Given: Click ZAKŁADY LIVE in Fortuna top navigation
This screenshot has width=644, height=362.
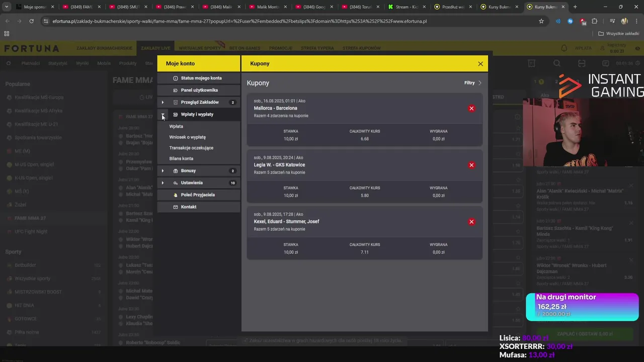Looking at the screenshot, I should (155, 48).
